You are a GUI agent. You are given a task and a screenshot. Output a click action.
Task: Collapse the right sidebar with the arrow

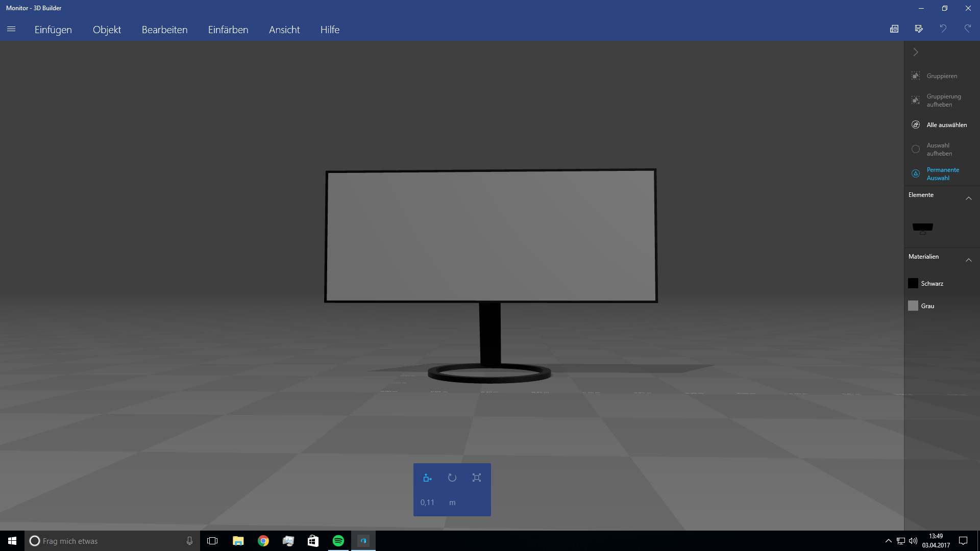click(x=916, y=52)
